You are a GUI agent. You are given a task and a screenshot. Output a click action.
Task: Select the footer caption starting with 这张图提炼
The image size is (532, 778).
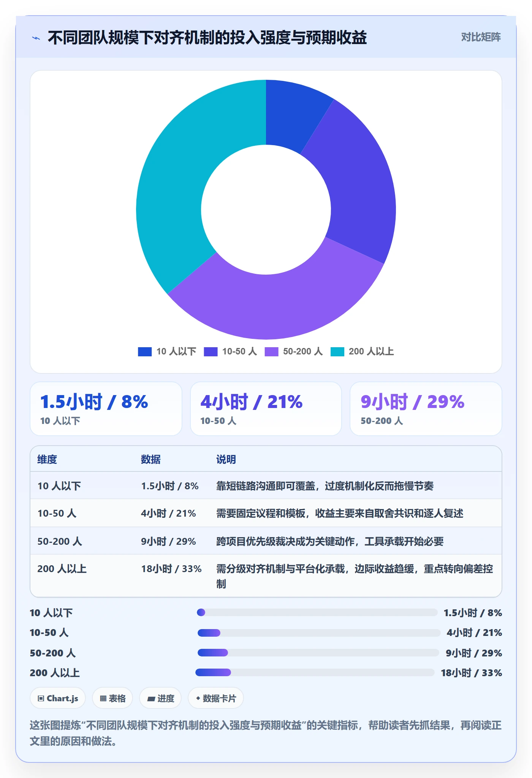266,733
